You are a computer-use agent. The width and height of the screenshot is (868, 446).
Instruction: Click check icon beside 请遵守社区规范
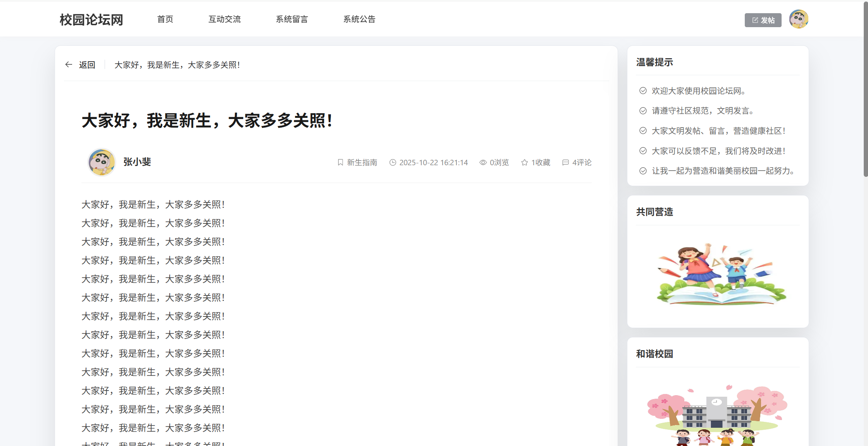643,111
